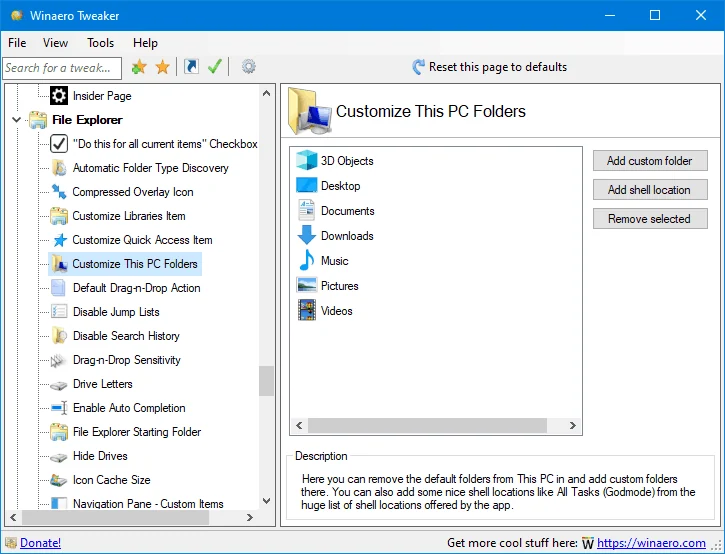Click tree horizontal scrollbar left arrow
The image size is (725, 554).
(x=13, y=517)
